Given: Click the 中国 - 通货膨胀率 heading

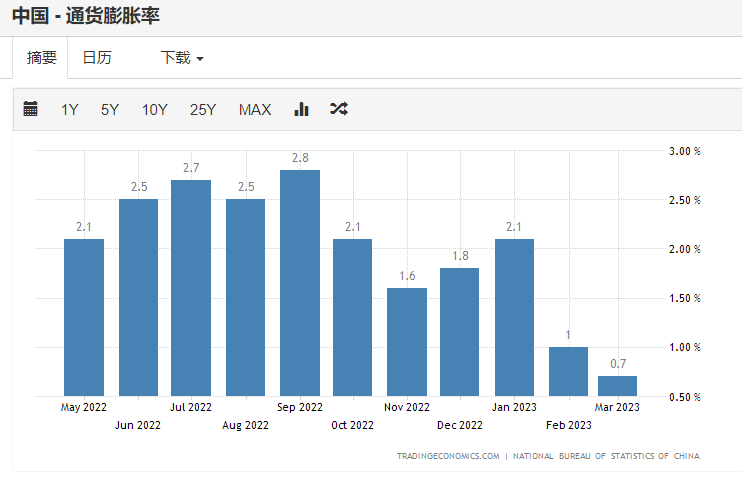Looking at the screenshot, I should tap(86, 16).
